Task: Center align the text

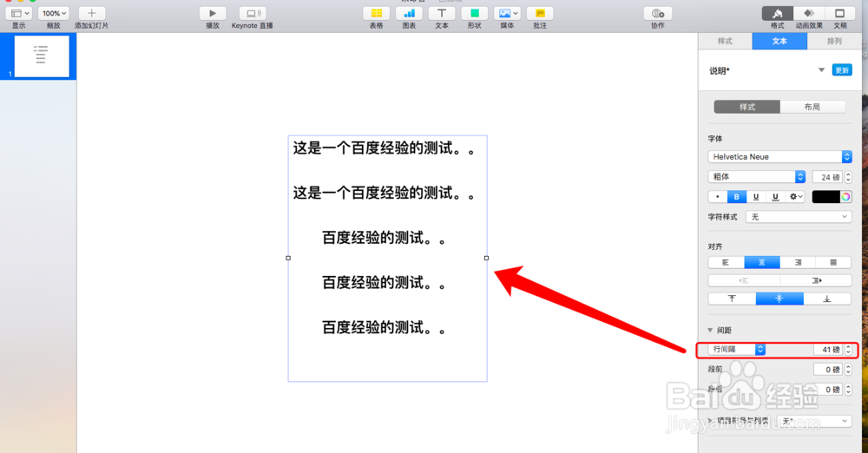Action: click(x=762, y=262)
